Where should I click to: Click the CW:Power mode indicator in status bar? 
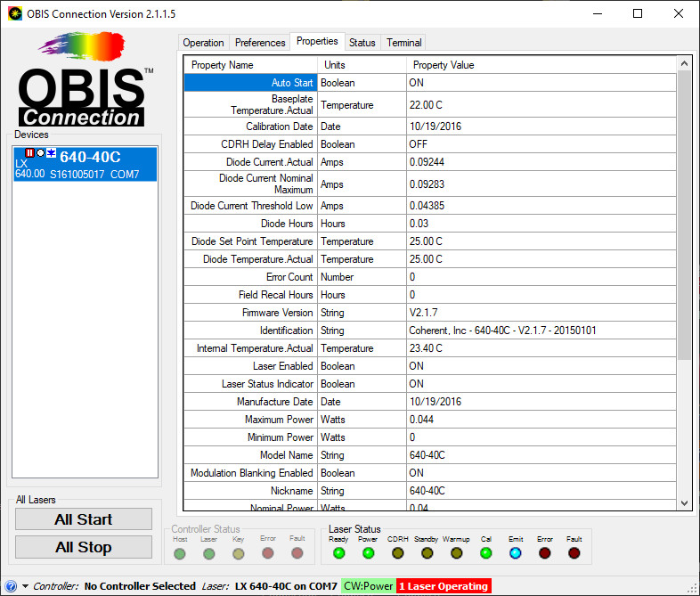pos(368,586)
